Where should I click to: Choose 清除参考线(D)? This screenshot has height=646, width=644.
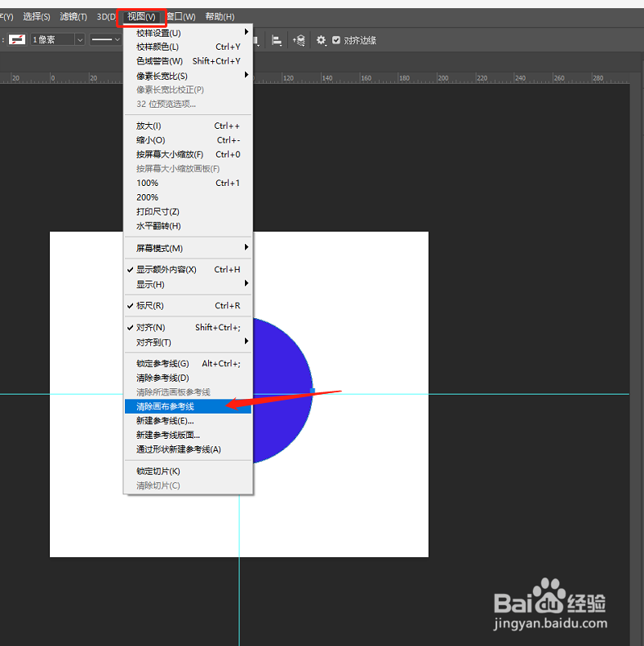[188, 378]
